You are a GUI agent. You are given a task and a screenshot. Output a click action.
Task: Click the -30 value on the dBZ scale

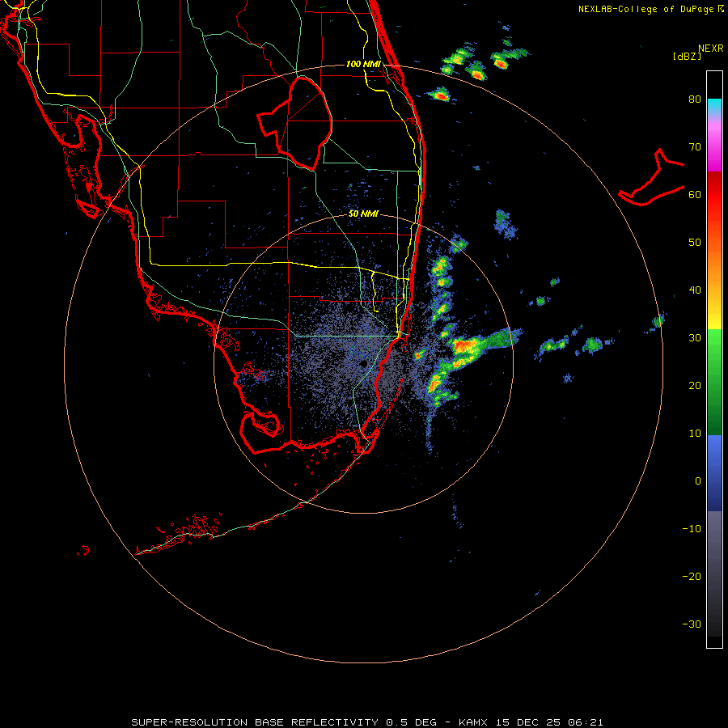[692, 624]
